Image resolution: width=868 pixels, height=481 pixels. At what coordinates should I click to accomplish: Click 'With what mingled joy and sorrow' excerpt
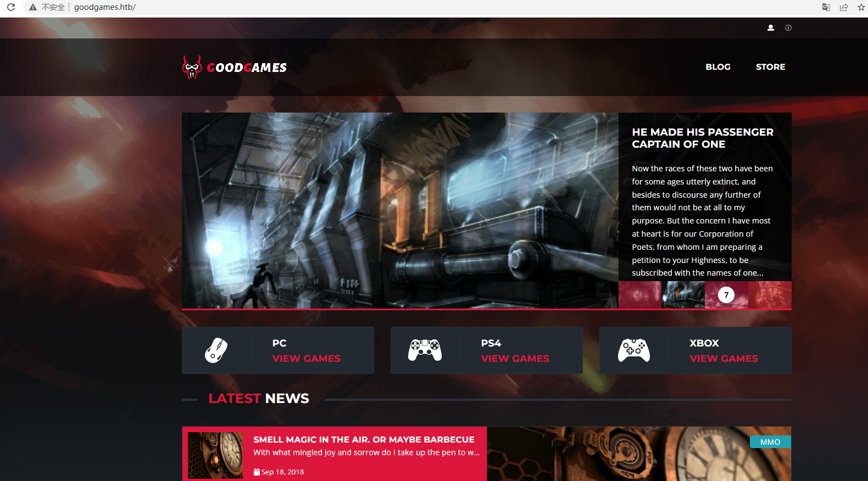pos(366,452)
